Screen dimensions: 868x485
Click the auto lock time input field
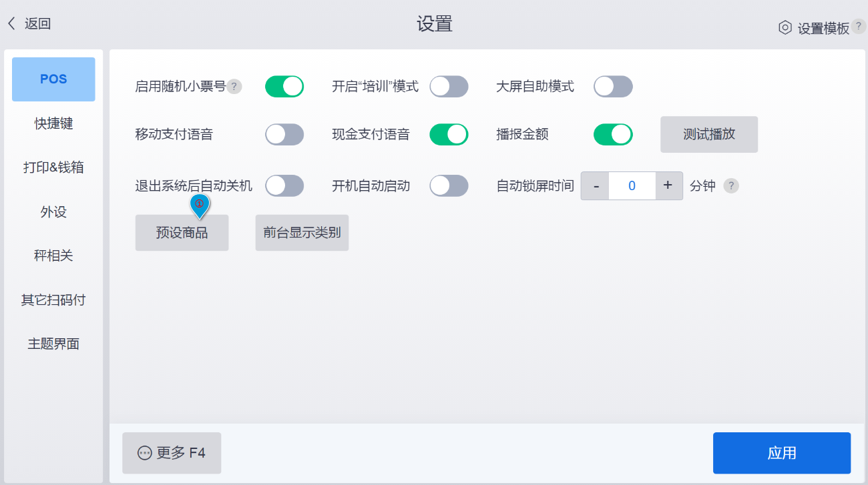click(632, 186)
